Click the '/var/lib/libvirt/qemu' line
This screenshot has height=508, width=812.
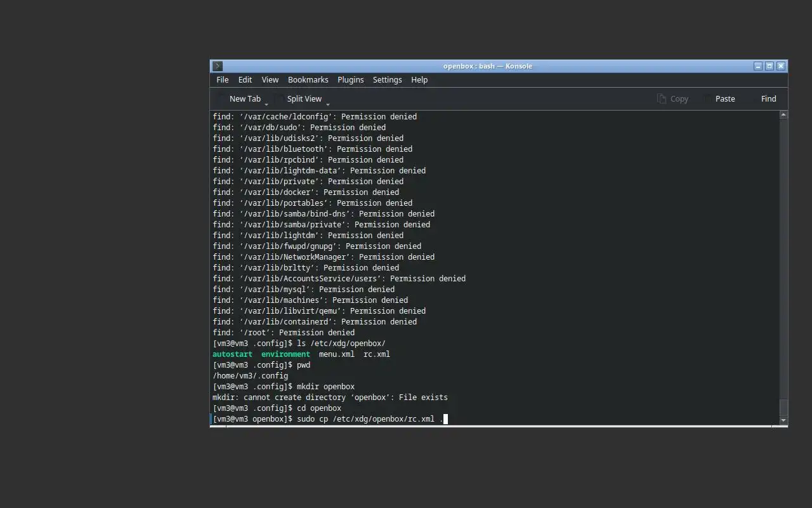click(x=319, y=311)
